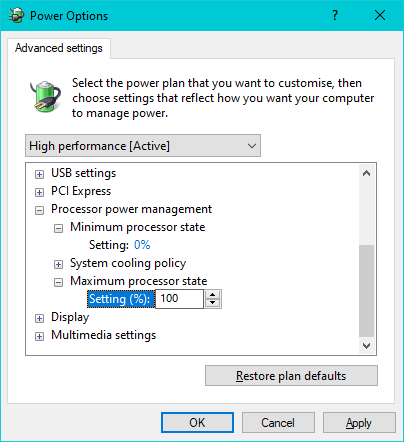Click the maximum processor state value field
Viewport: 404px width, 442px height.
point(179,299)
